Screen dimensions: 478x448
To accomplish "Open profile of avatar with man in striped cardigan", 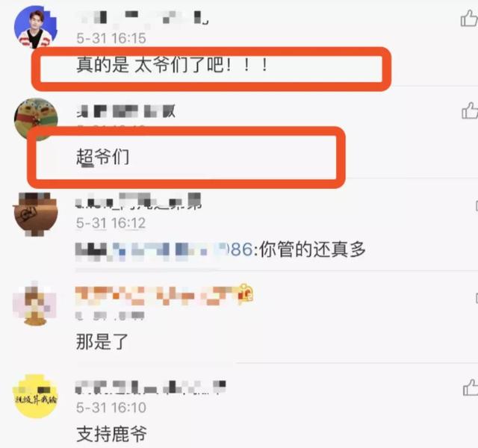I will click(x=36, y=27).
